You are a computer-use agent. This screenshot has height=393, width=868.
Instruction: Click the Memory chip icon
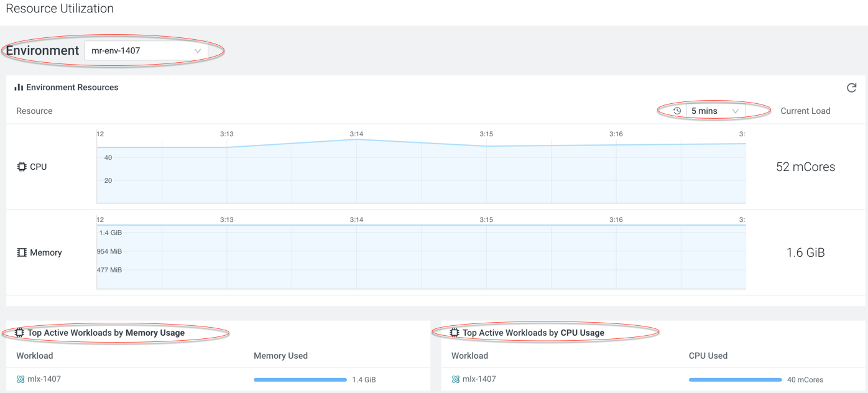(22, 252)
